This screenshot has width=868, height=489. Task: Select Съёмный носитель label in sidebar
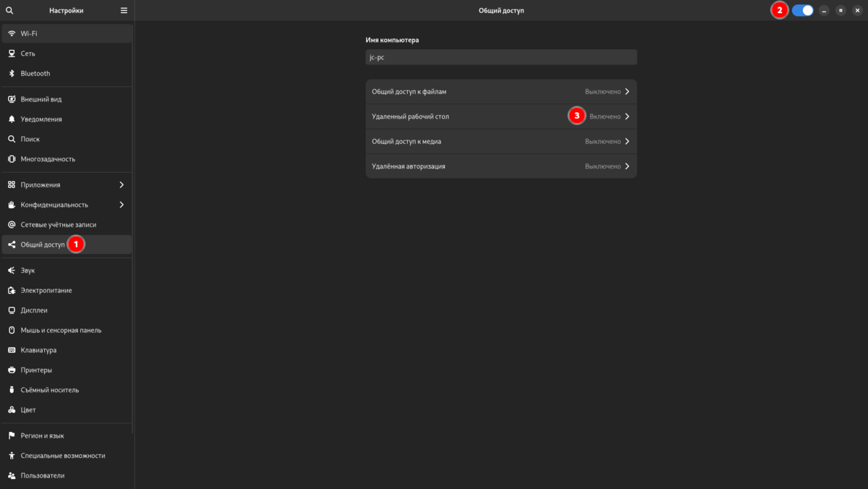click(x=50, y=390)
